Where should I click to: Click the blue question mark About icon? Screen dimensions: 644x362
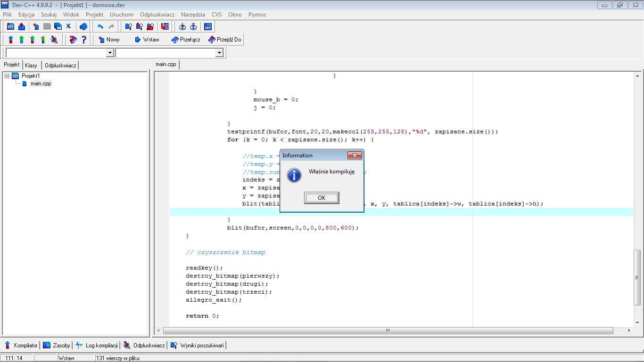click(84, 40)
